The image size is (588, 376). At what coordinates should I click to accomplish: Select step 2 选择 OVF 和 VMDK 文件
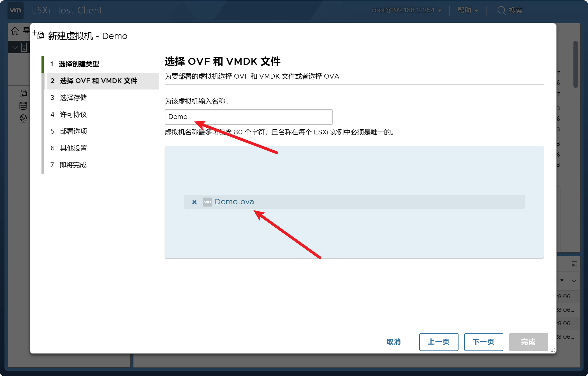coord(98,81)
